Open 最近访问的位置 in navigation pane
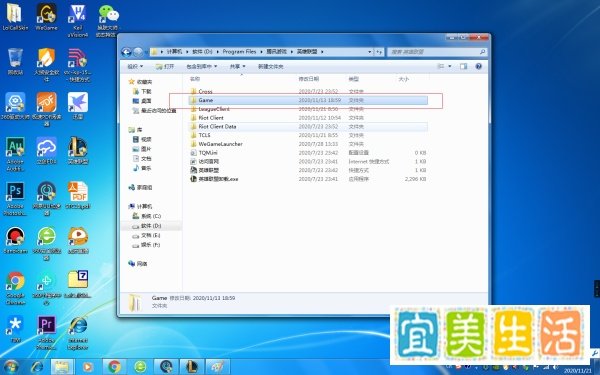Screen dimensions: 600x375 coord(158,110)
